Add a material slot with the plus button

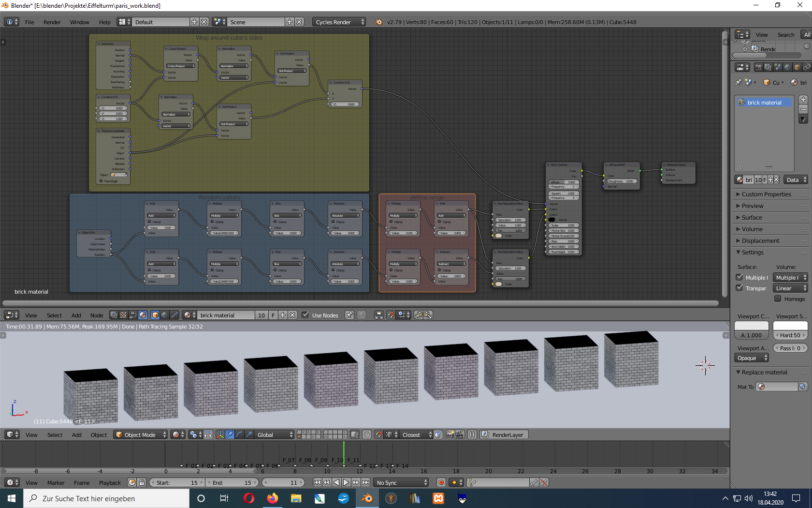click(x=803, y=100)
